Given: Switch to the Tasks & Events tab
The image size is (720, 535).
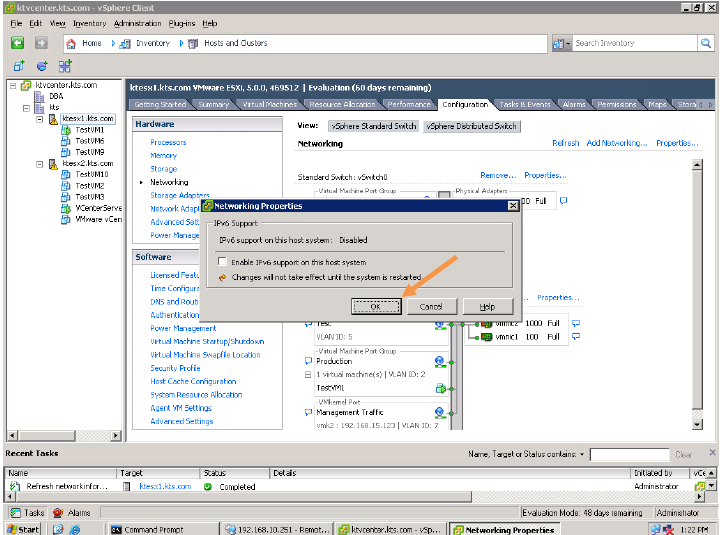Looking at the screenshot, I should (524, 105).
